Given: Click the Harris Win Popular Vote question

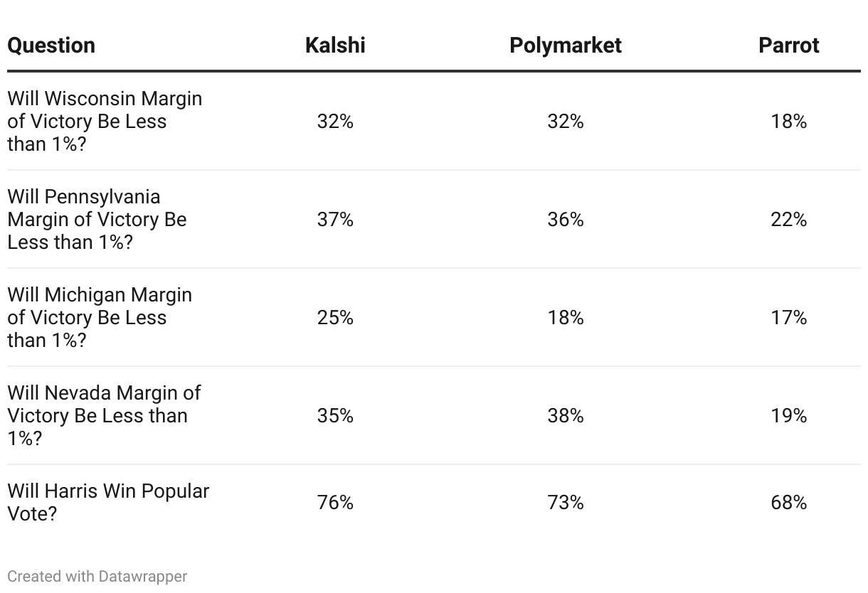Looking at the screenshot, I should click(x=108, y=503).
